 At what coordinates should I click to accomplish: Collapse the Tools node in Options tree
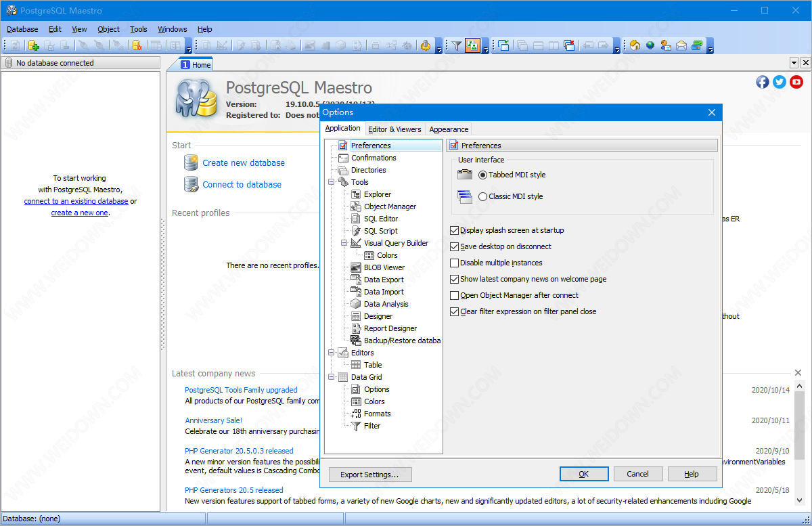click(332, 182)
